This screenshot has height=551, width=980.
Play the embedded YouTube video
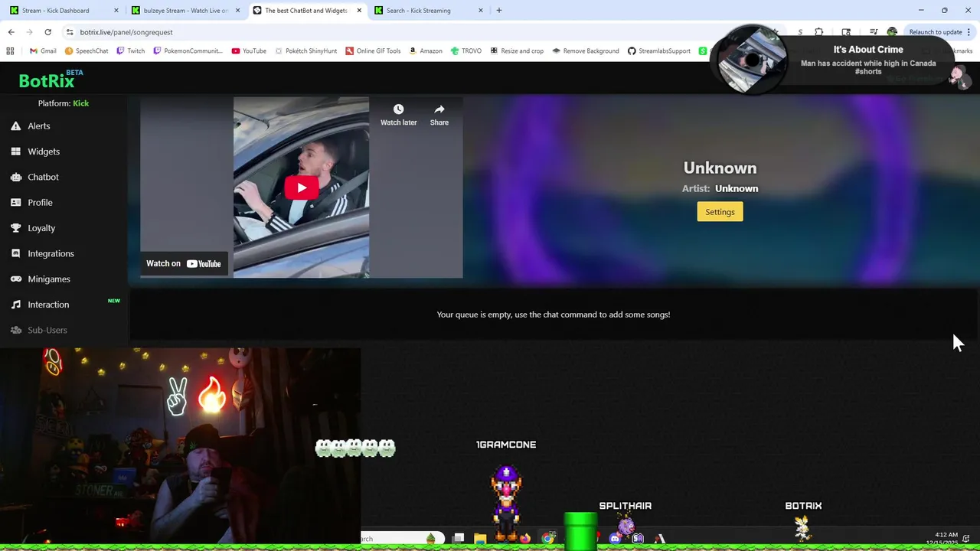[301, 187]
